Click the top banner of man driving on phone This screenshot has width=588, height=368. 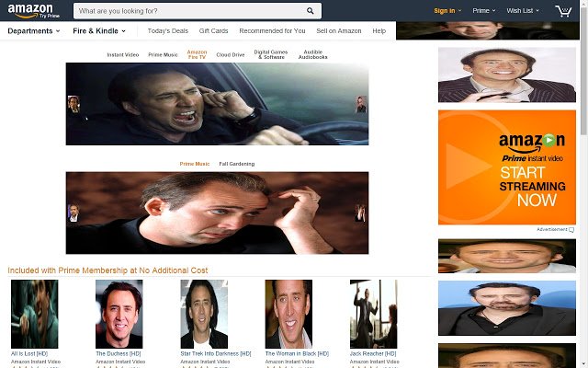(x=217, y=104)
